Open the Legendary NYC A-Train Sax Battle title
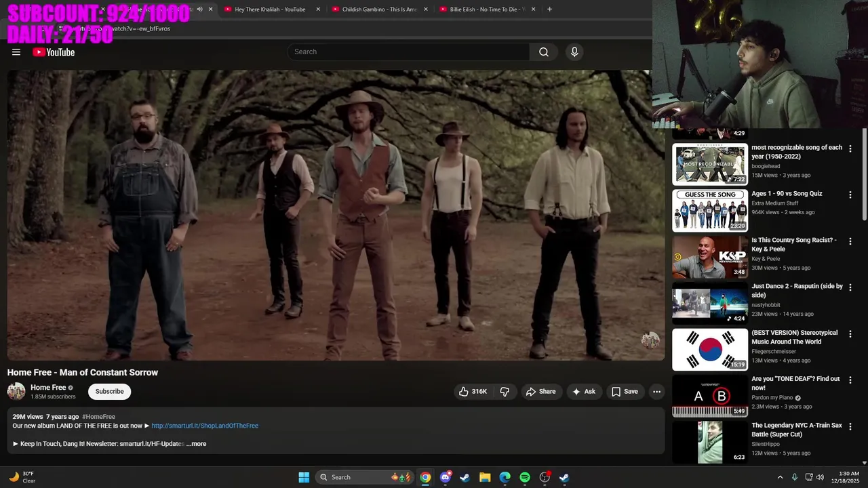 797,430
